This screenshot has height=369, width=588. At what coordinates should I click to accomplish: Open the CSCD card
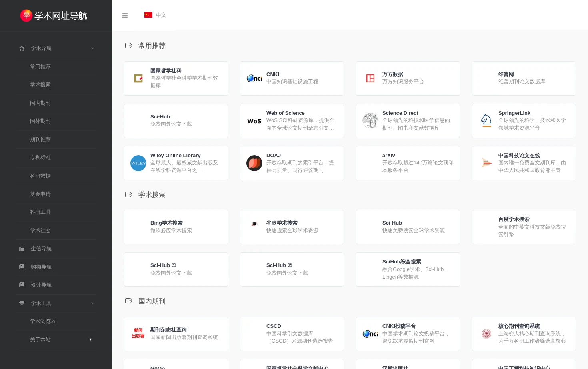tap(292, 334)
